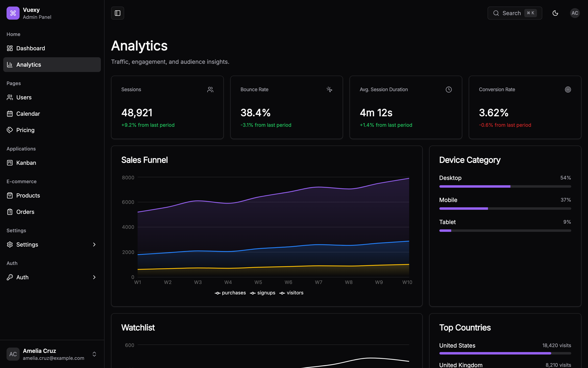Click the 38.4% bounce rate value

pos(255,113)
